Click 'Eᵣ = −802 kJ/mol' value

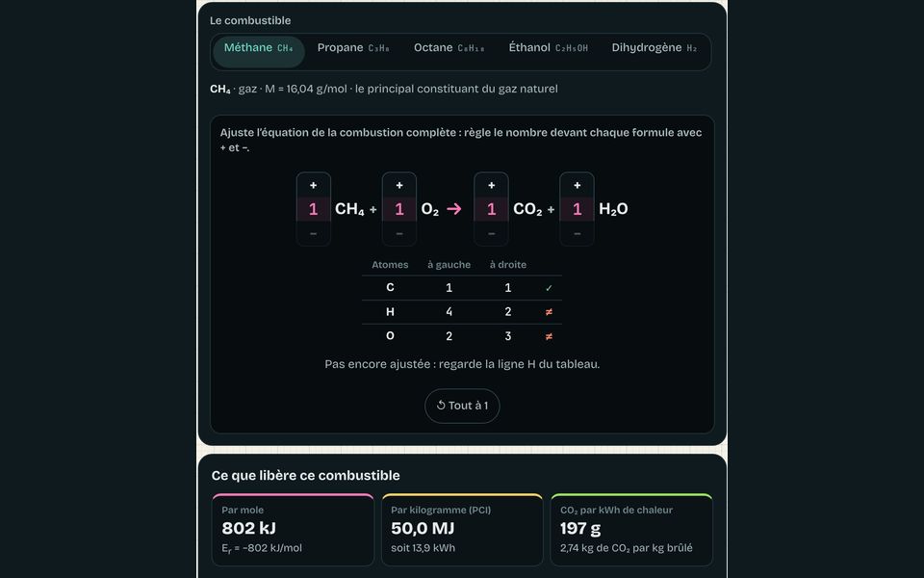point(262,548)
